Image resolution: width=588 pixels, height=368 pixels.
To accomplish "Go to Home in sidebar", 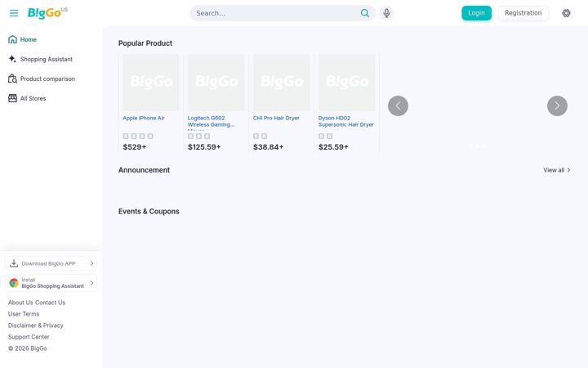I will click(x=28, y=39).
